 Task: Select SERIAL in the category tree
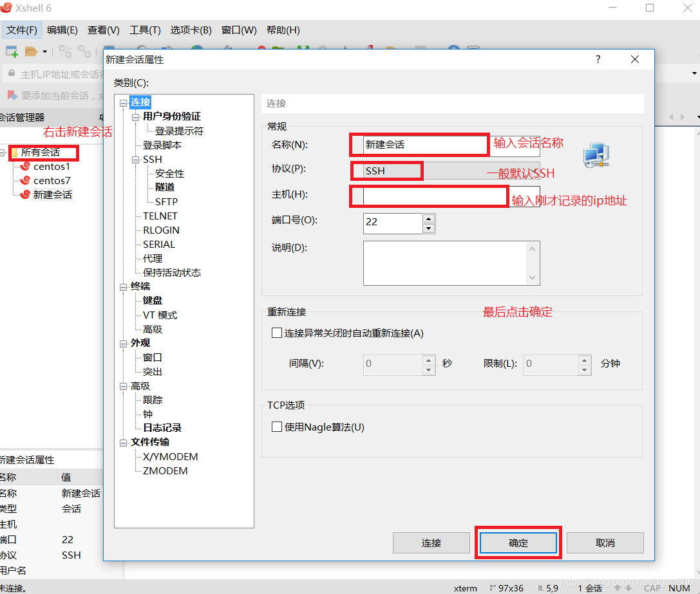159,245
